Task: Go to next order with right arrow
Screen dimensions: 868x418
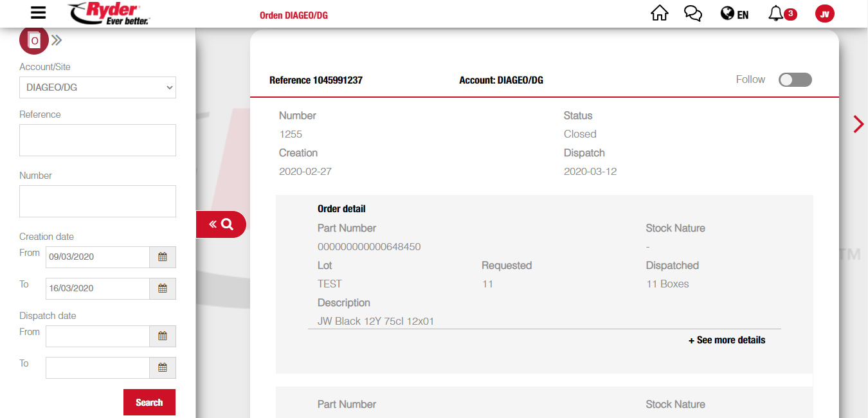Action: [x=858, y=123]
